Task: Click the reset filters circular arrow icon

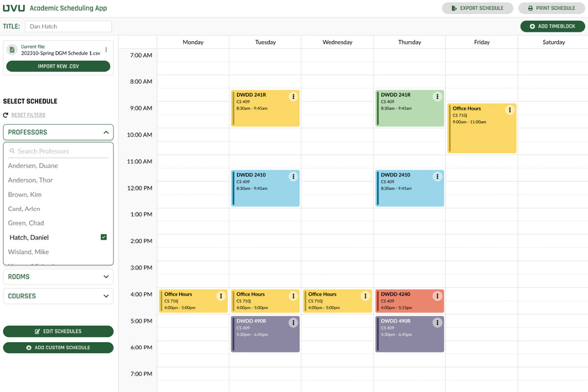Action: pyautogui.click(x=6, y=115)
